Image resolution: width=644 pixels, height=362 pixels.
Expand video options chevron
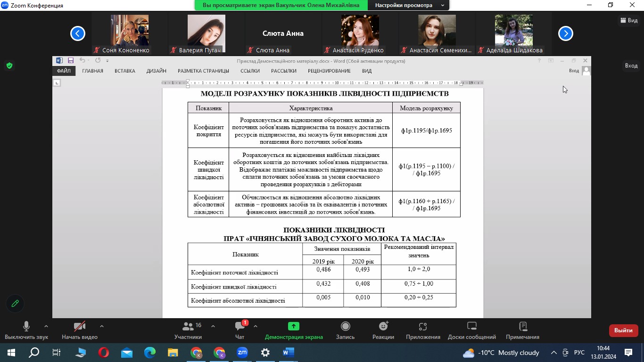101,326
